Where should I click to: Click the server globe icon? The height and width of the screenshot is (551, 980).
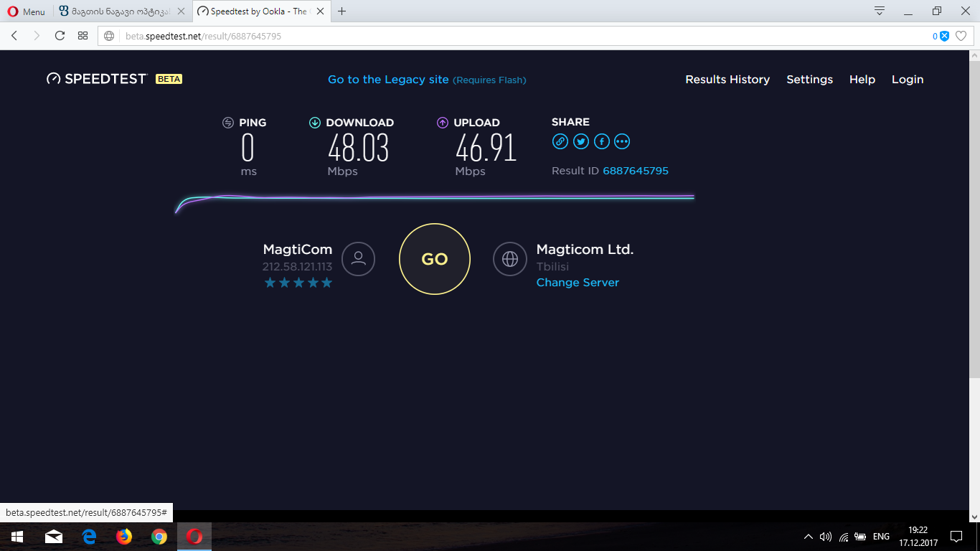pos(510,259)
